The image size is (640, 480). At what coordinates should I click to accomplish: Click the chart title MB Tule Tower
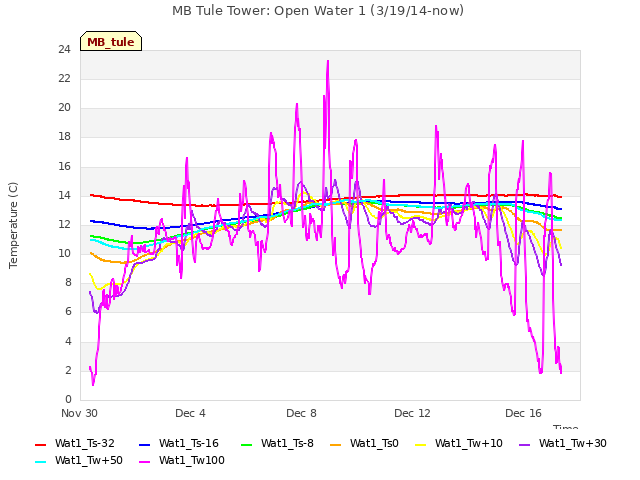(x=318, y=11)
